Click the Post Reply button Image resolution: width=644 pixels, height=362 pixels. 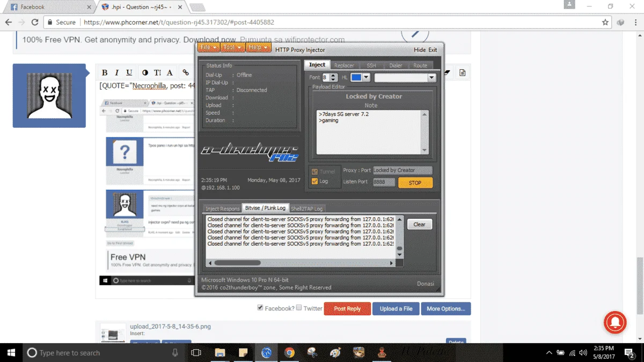347,309
